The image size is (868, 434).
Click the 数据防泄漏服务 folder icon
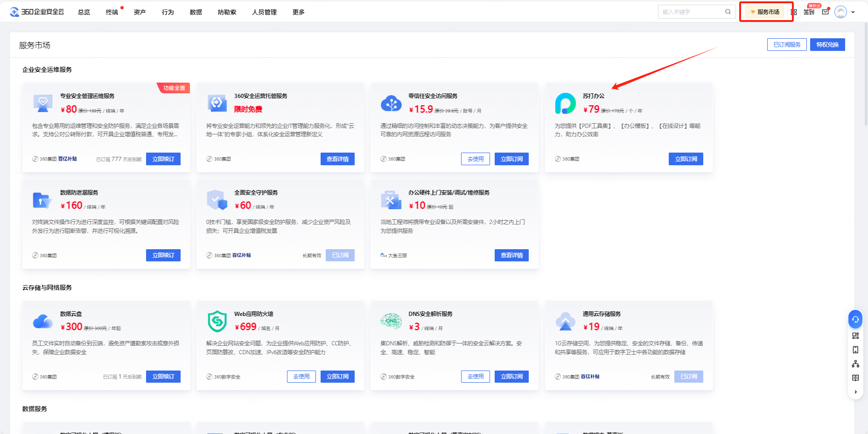point(42,200)
